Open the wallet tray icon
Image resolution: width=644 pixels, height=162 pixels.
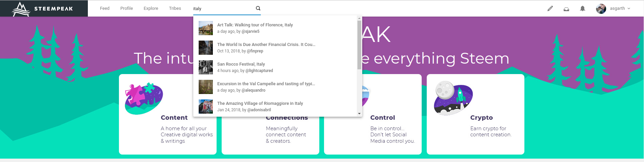pyautogui.click(x=566, y=9)
